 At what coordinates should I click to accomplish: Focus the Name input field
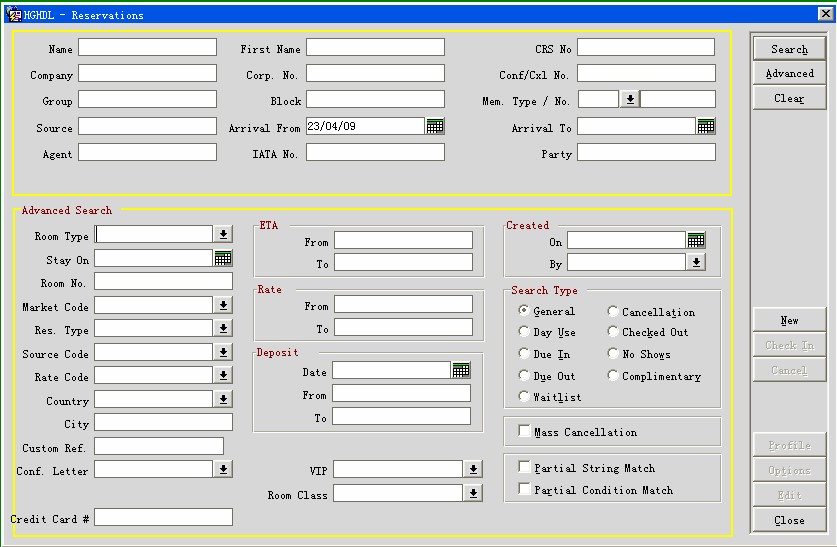click(x=147, y=47)
